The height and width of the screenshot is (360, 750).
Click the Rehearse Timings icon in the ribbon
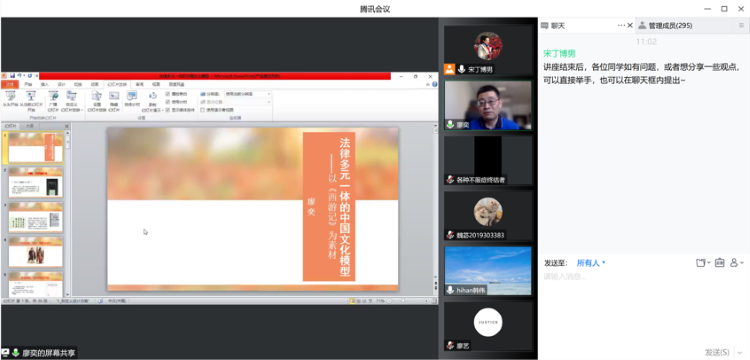click(x=132, y=96)
